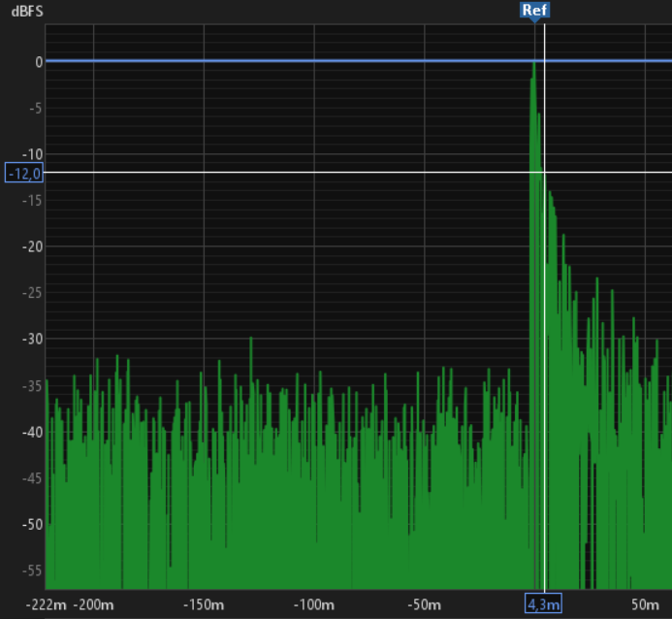The height and width of the screenshot is (619, 672).
Task: Click the -200m time axis label
Action: click(x=93, y=605)
